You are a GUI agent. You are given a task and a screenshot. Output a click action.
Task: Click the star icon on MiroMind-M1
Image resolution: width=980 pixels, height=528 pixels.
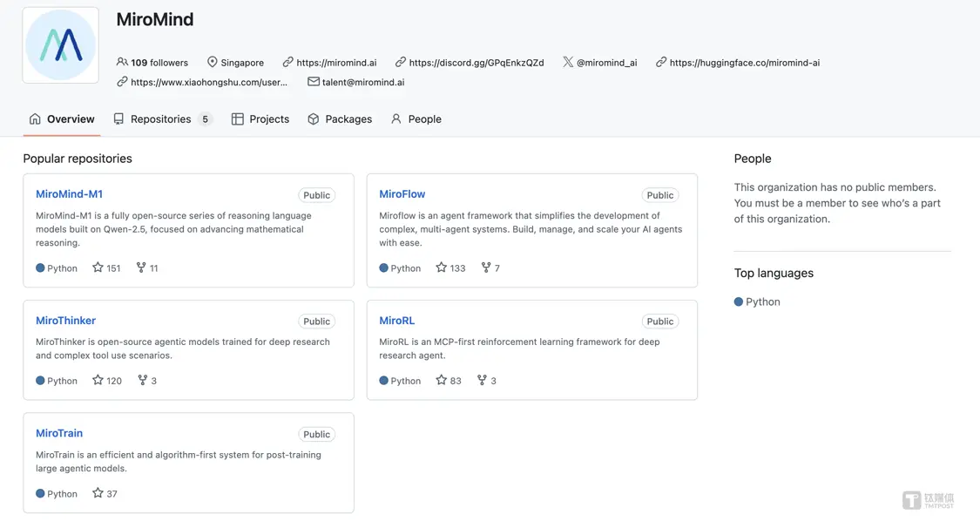pyautogui.click(x=98, y=267)
